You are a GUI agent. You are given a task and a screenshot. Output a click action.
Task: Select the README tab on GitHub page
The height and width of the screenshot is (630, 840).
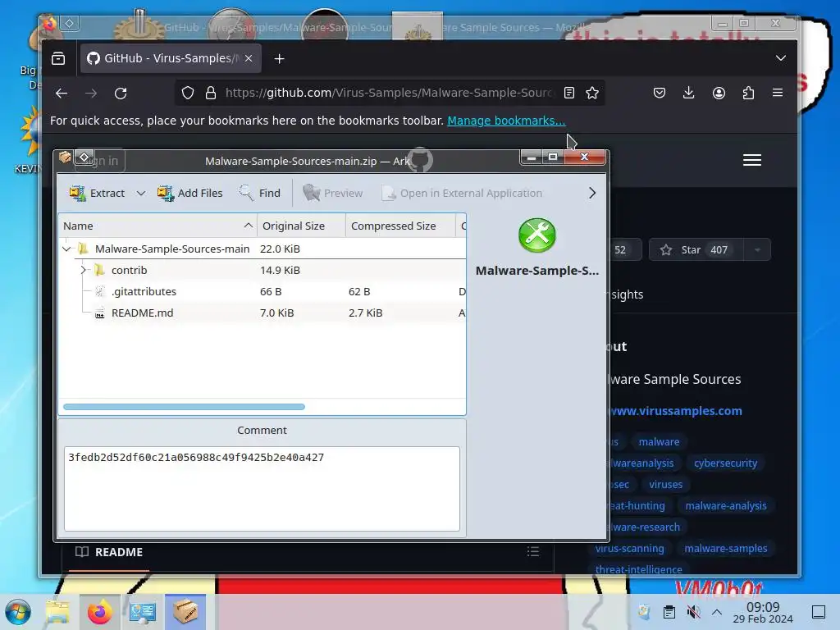tap(109, 552)
